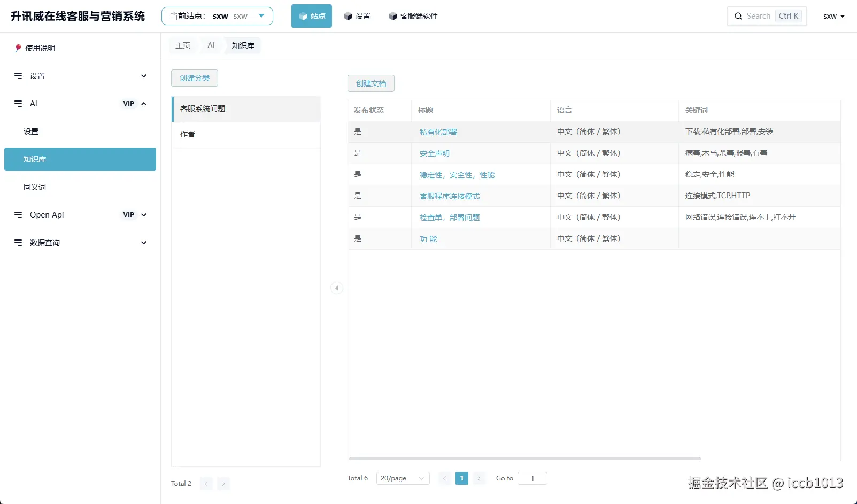The image size is (857, 504).
Task: Open the 稳定性，安全性，性能 document link
Action: pos(457,175)
